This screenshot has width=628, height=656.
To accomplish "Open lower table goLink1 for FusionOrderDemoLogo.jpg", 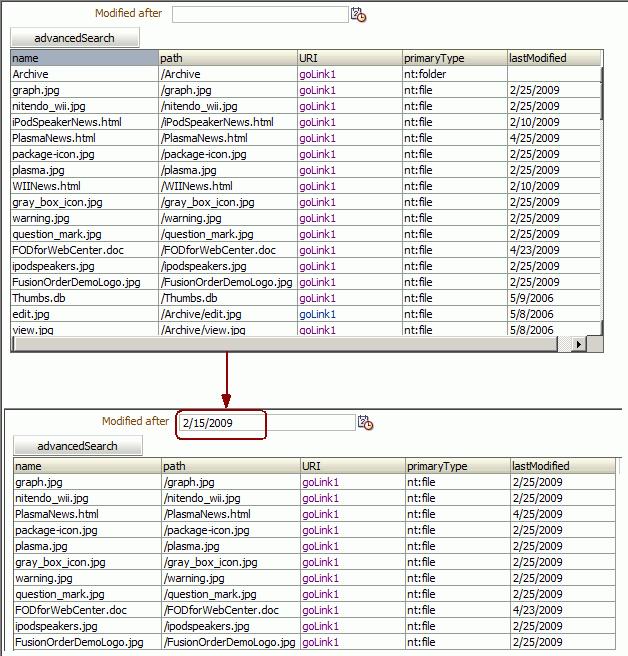I will pos(320,642).
